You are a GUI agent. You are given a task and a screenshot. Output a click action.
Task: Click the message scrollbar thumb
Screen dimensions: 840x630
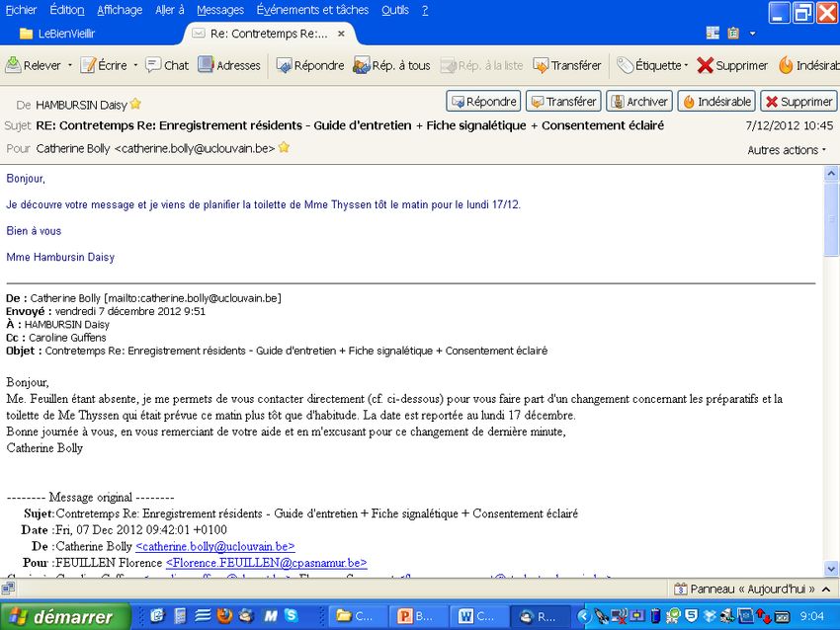[831, 218]
